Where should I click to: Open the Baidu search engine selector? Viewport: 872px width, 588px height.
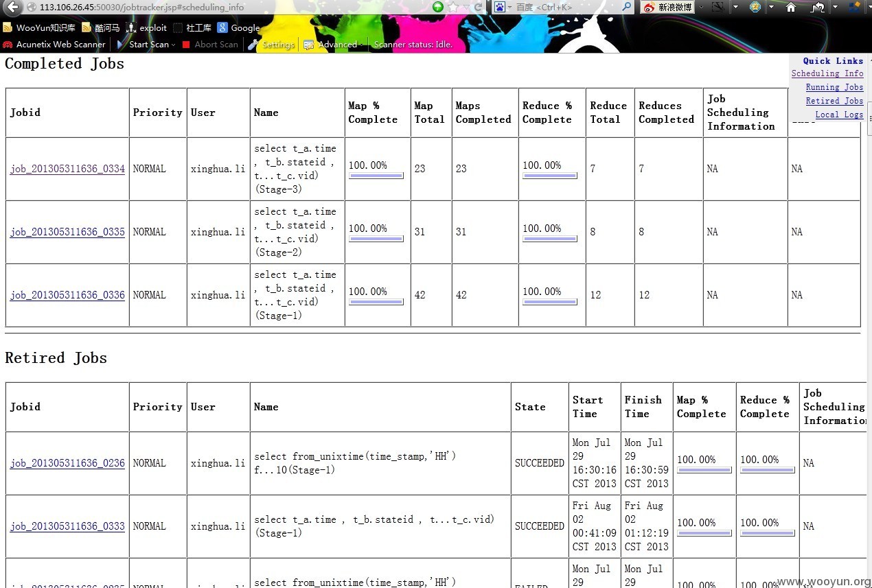click(x=503, y=7)
